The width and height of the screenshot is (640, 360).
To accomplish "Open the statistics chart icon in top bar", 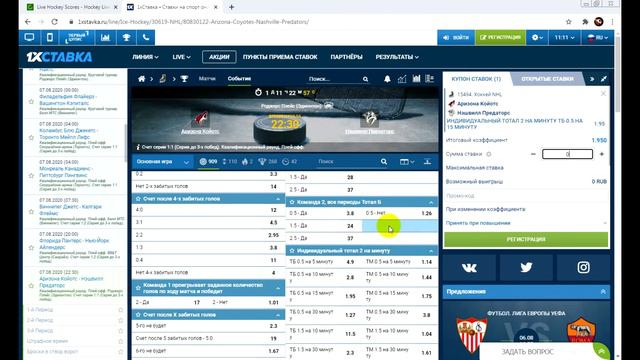I will (105, 38).
